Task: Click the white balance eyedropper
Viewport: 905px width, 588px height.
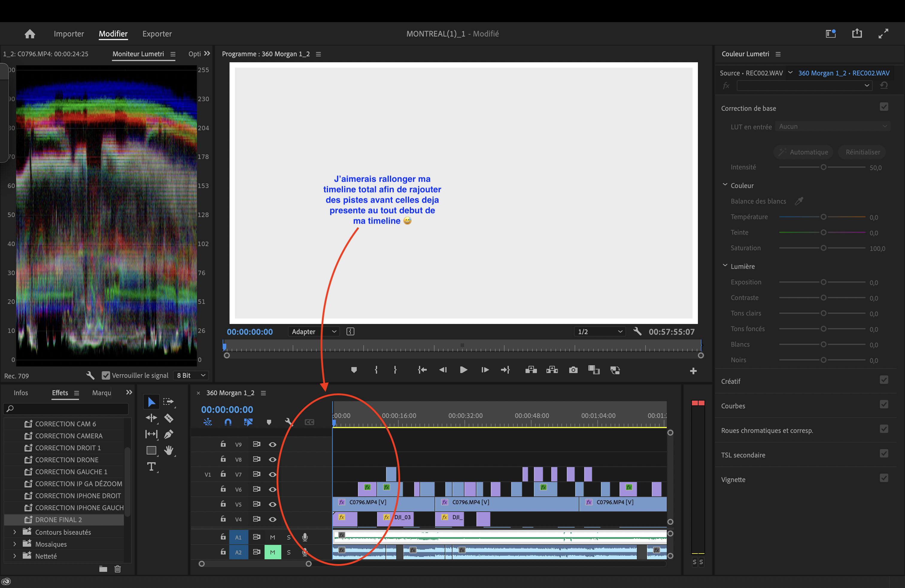Action: pyautogui.click(x=799, y=201)
